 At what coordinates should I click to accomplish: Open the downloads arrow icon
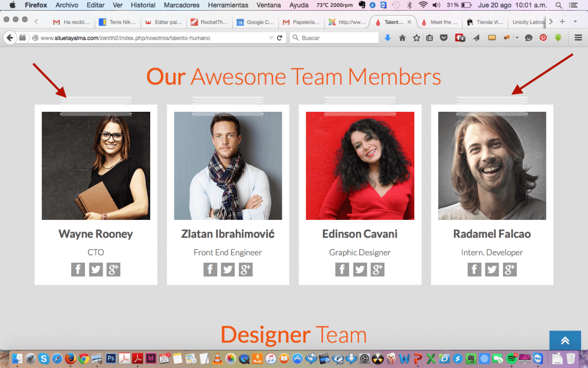point(388,37)
